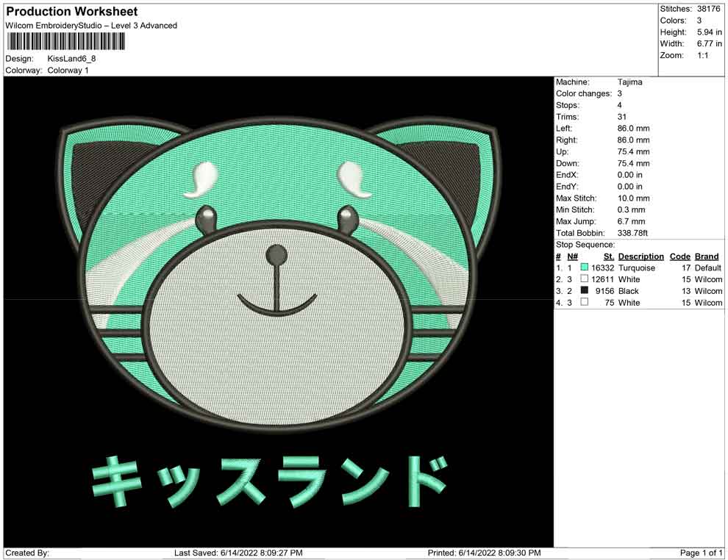Click the design name KissLand6_8
728x560 pixels.
coord(72,59)
